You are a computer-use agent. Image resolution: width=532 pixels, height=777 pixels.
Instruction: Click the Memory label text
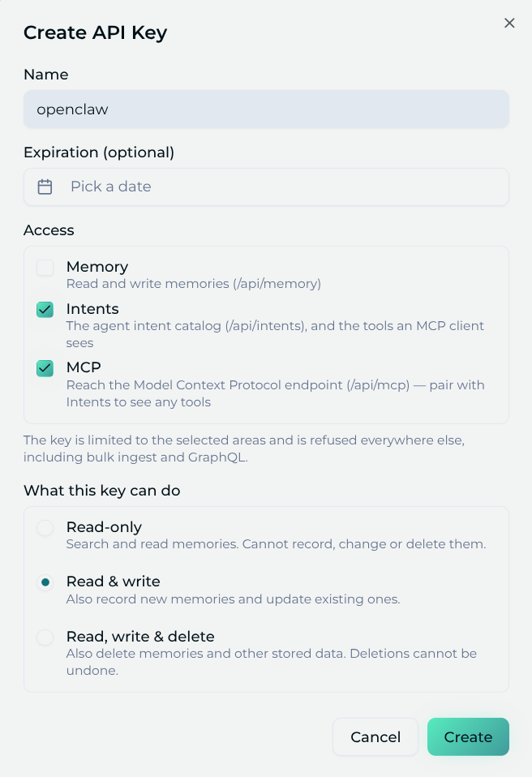tap(97, 267)
